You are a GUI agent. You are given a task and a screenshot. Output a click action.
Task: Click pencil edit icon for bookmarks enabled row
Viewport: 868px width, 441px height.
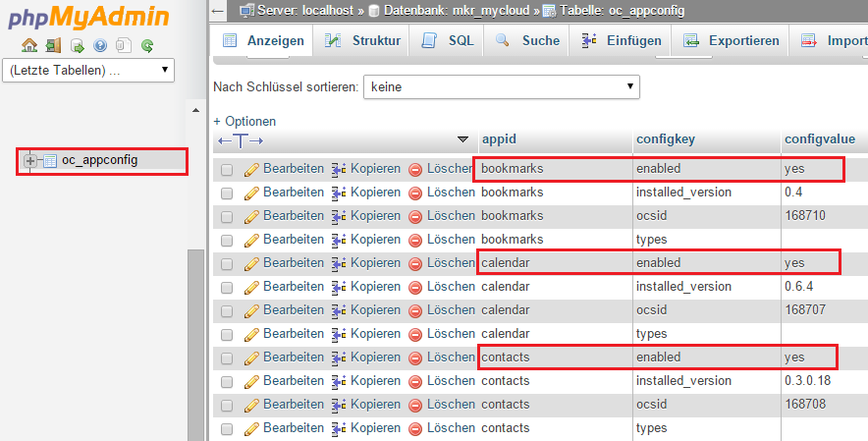click(x=251, y=169)
